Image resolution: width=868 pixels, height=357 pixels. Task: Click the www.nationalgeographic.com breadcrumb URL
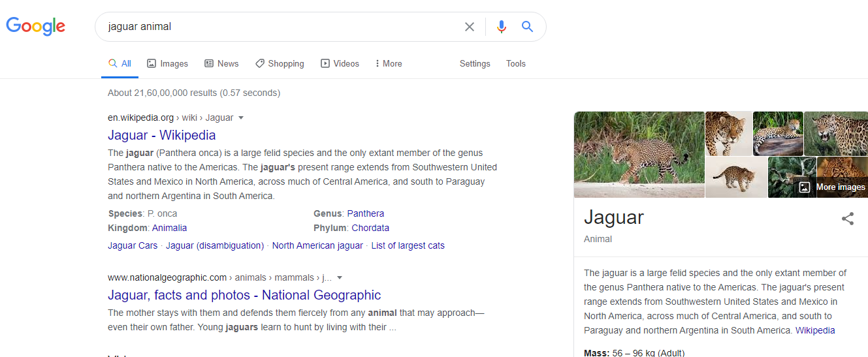point(219,278)
